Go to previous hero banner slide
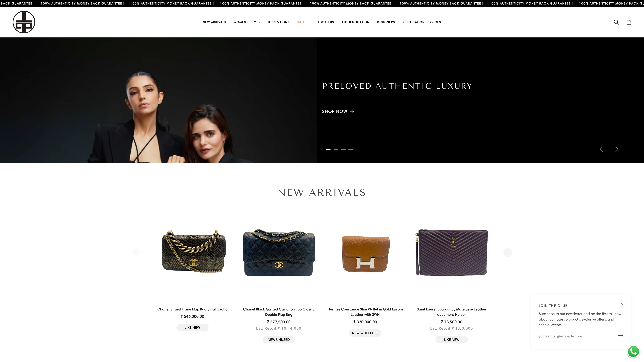 pos(601,149)
